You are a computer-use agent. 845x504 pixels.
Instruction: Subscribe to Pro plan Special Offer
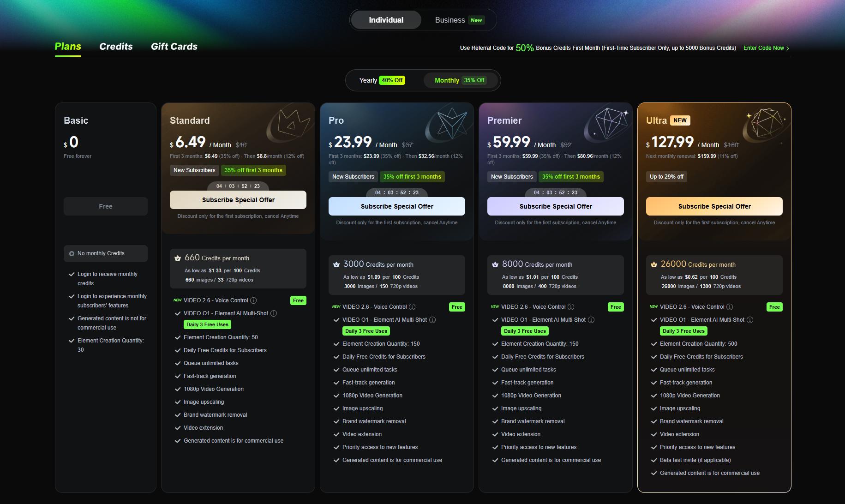coord(397,206)
